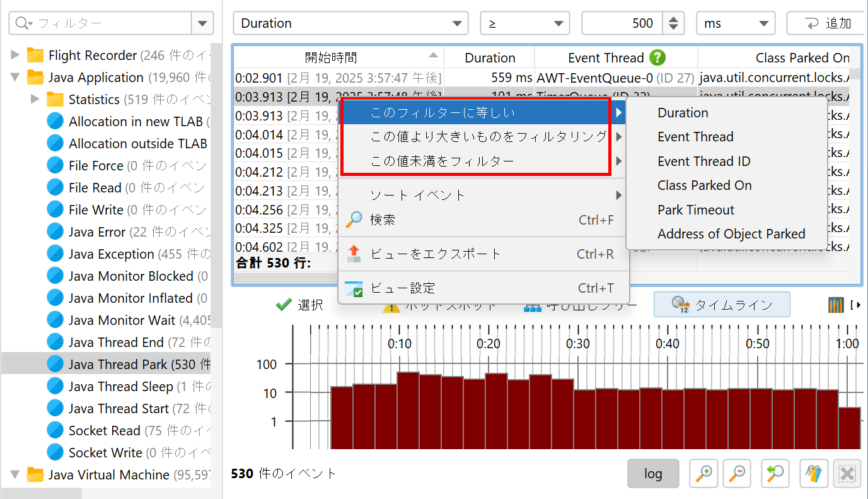
Task: Sort by the Duration column header
Action: 490,58
